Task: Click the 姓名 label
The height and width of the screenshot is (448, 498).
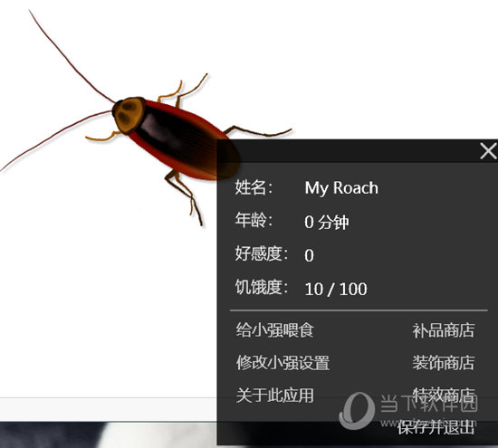Action: pyautogui.click(x=254, y=187)
